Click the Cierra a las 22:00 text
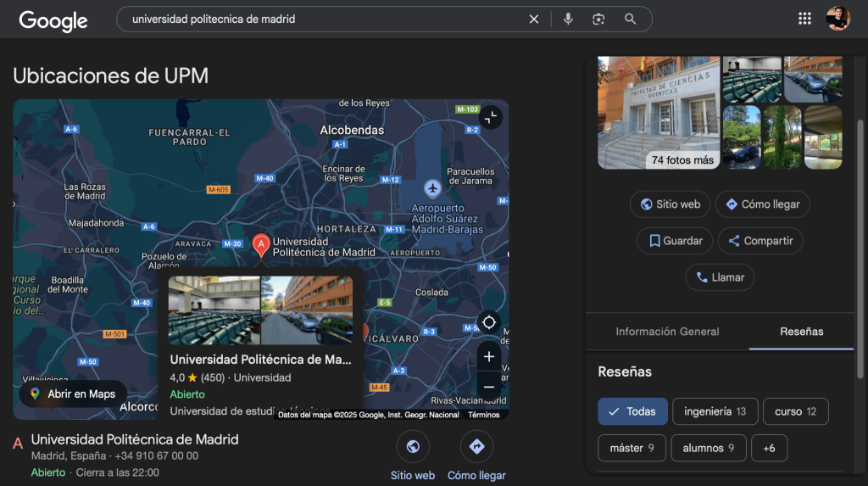868x486 pixels. 117,472
